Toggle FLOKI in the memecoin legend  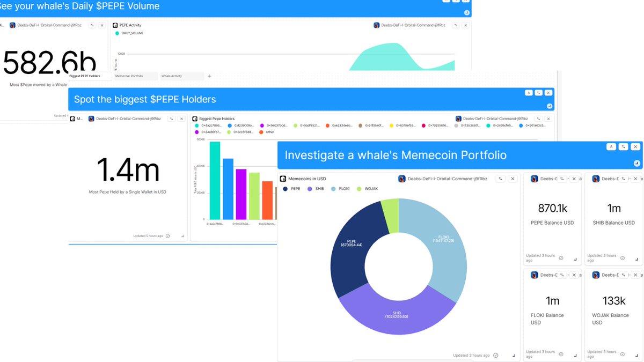tap(340, 189)
